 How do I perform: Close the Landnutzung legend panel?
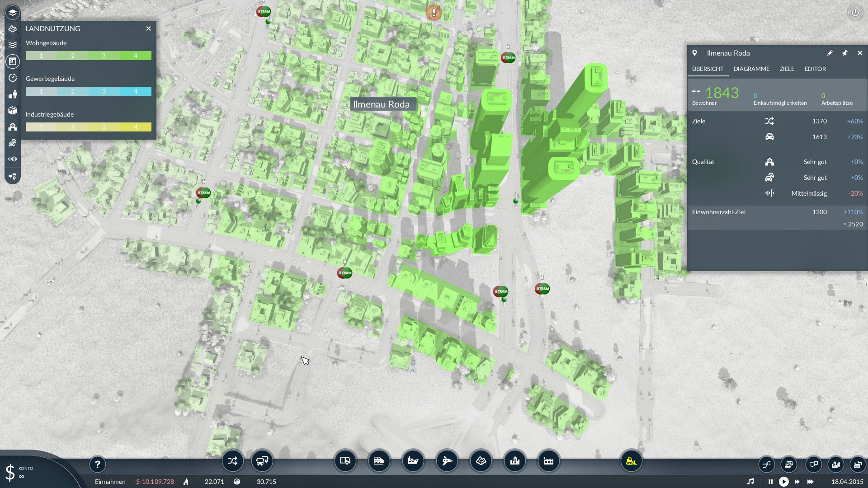point(148,28)
